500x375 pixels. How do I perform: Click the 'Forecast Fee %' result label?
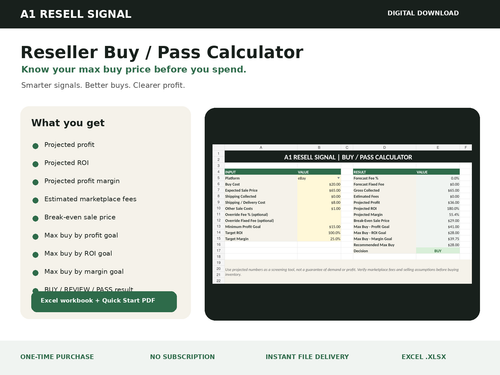[384, 178]
